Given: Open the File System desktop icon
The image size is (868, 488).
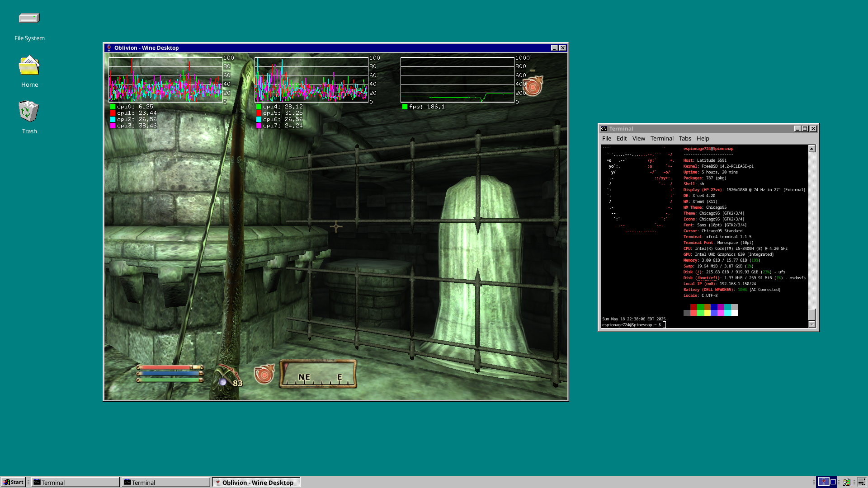Looking at the screenshot, I should (x=29, y=19).
